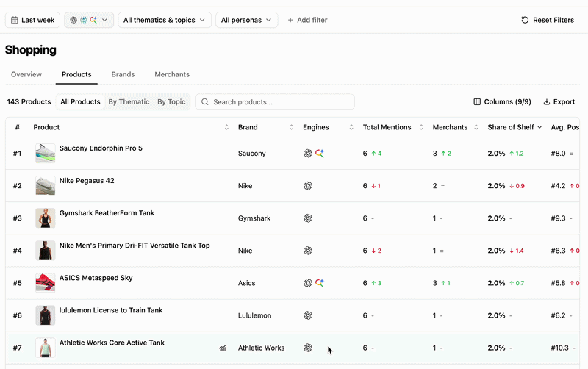
Task: Open Athletic Works Core Tank thumbnail
Action: pyautogui.click(x=46, y=348)
